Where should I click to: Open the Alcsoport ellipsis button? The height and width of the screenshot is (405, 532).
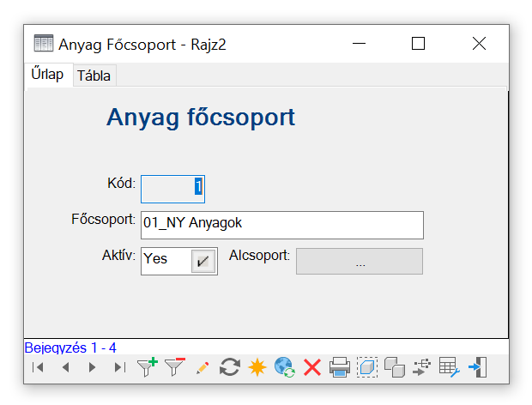point(360,261)
